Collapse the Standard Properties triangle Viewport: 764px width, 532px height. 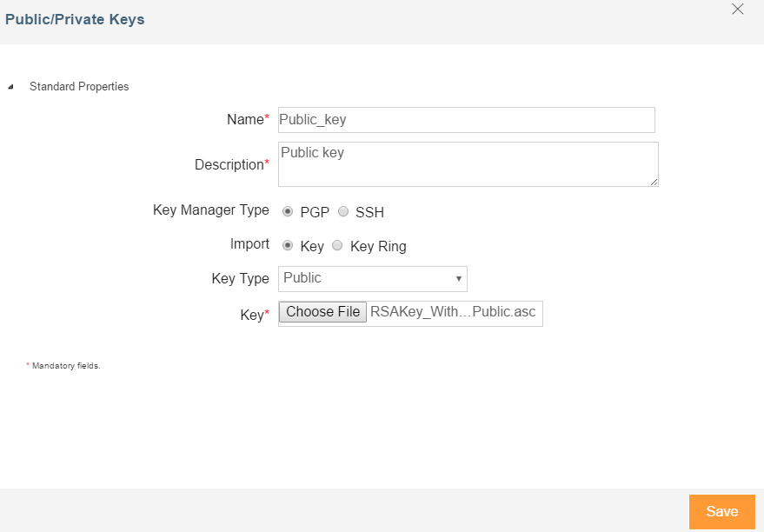10,87
